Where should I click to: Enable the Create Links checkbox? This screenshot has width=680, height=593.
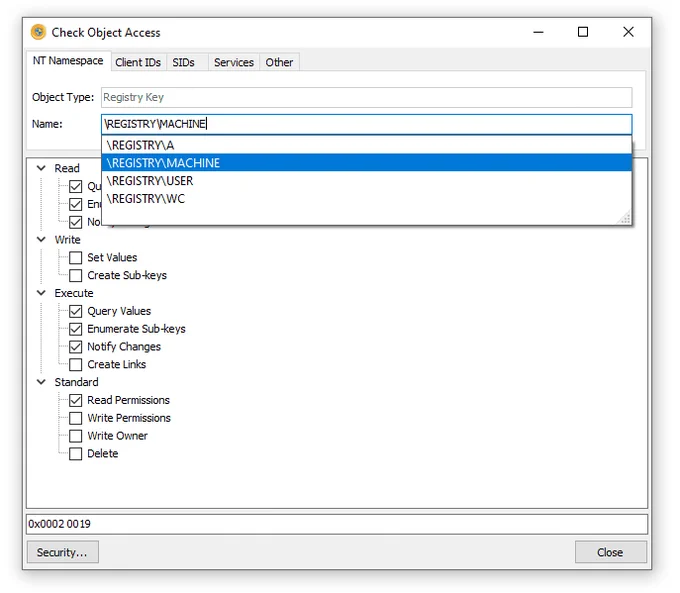coord(75,364)
